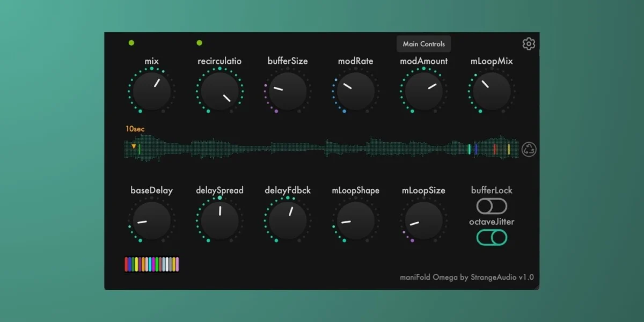Click the mLoopSize knob
This screenshot has height=322, width=644.
423,221
